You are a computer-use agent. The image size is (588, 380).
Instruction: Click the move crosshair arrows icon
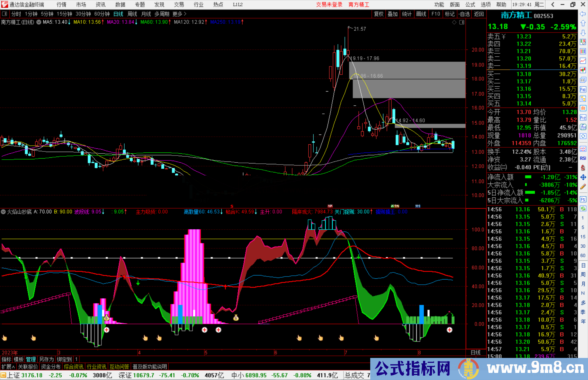583,177
